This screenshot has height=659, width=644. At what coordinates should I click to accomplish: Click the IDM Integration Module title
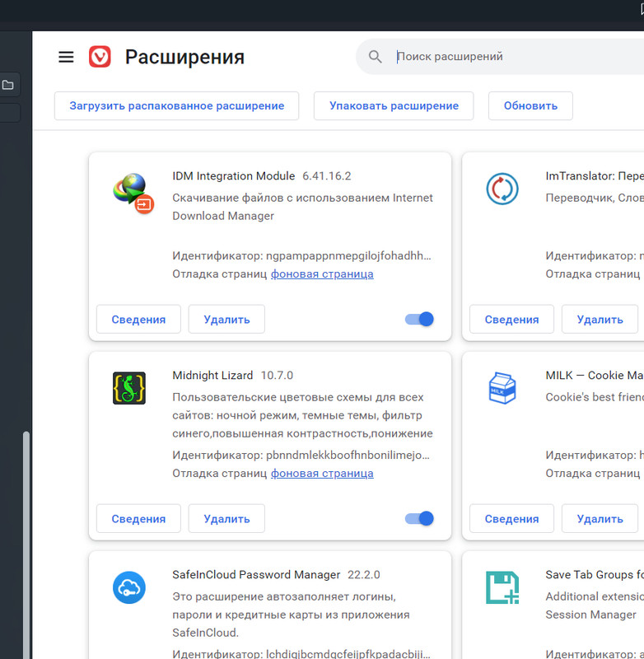(x=234, y=175)
